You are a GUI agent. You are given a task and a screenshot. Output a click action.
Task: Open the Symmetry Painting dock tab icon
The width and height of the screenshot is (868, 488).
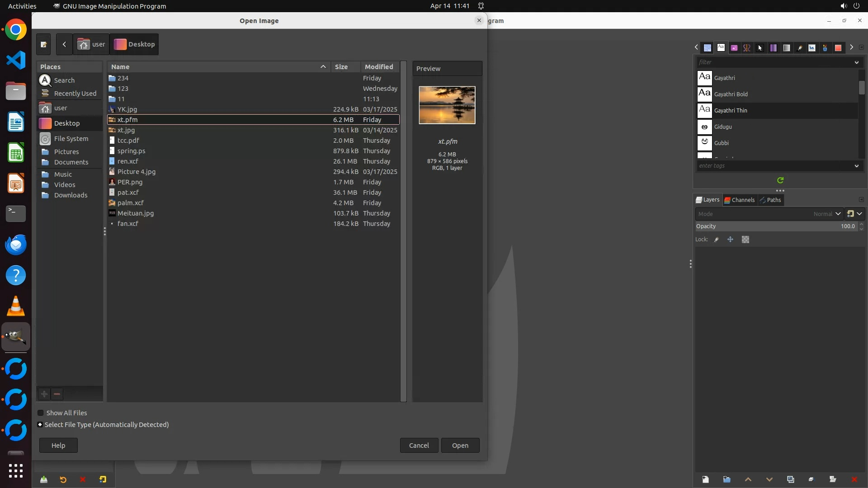pos(747,48)
